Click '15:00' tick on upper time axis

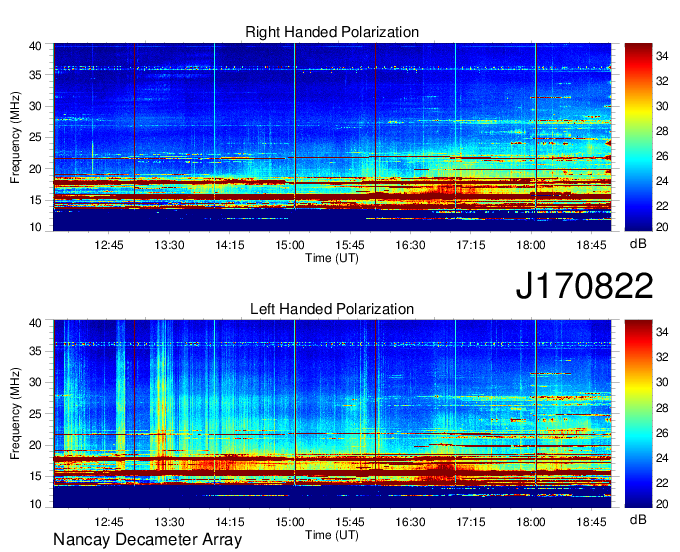tap(290, 245)
